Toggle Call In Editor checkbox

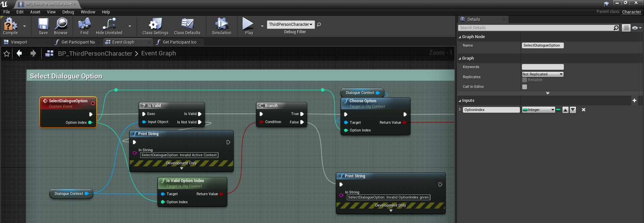(x=524, y=87)
